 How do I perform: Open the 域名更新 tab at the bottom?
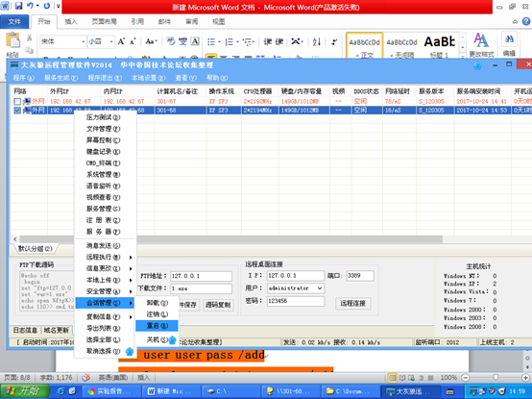pos(57,330)
